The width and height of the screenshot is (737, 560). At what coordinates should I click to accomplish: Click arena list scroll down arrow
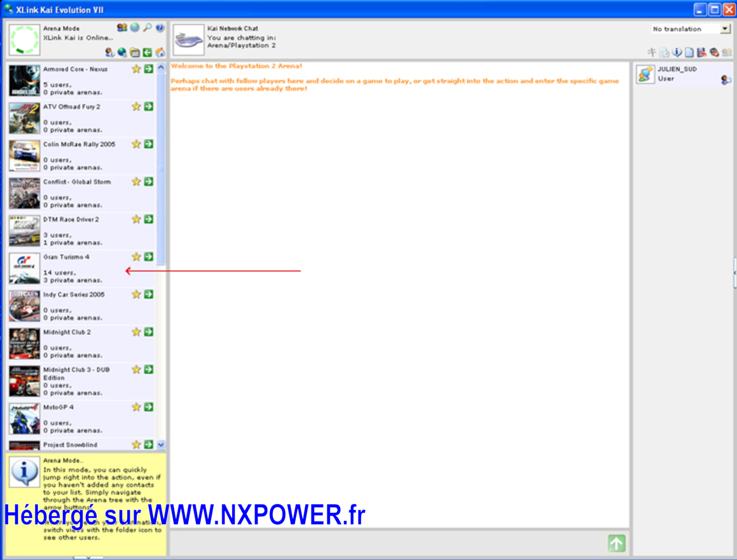click(161, 444)
